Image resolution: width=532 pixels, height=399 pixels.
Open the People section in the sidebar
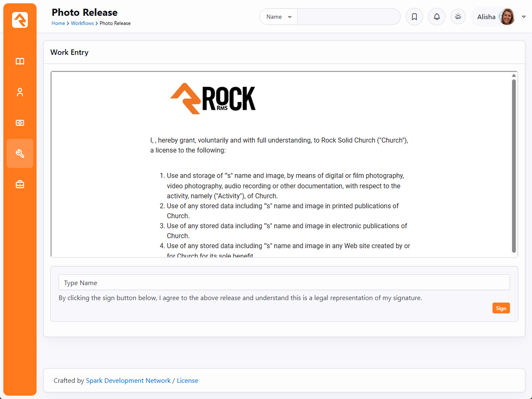[20, 92]
